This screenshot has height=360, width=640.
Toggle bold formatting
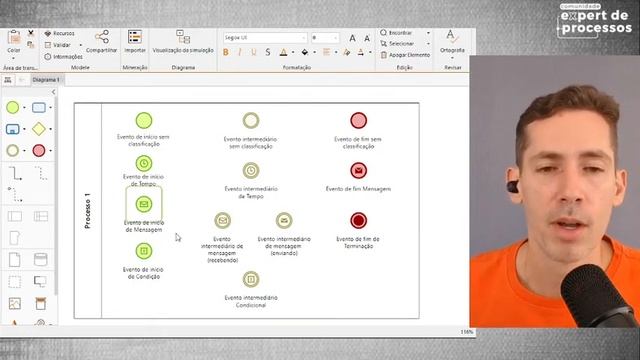tap(226, 52)
